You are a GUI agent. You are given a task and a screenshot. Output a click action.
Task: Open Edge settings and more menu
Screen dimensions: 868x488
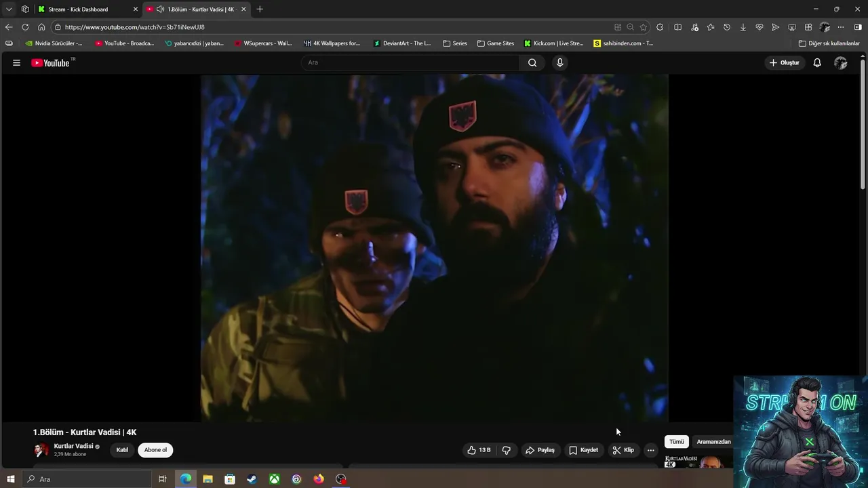tap(841, 27)
